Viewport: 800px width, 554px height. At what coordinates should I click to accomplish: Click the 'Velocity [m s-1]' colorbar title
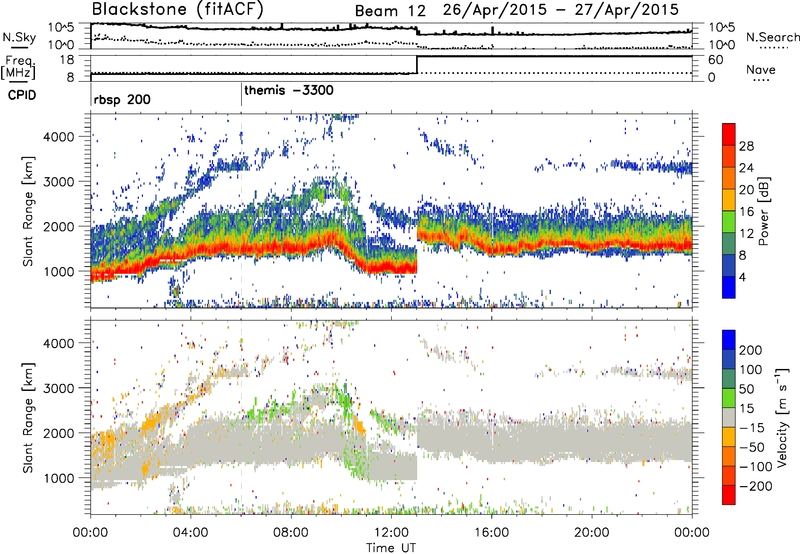781,417
